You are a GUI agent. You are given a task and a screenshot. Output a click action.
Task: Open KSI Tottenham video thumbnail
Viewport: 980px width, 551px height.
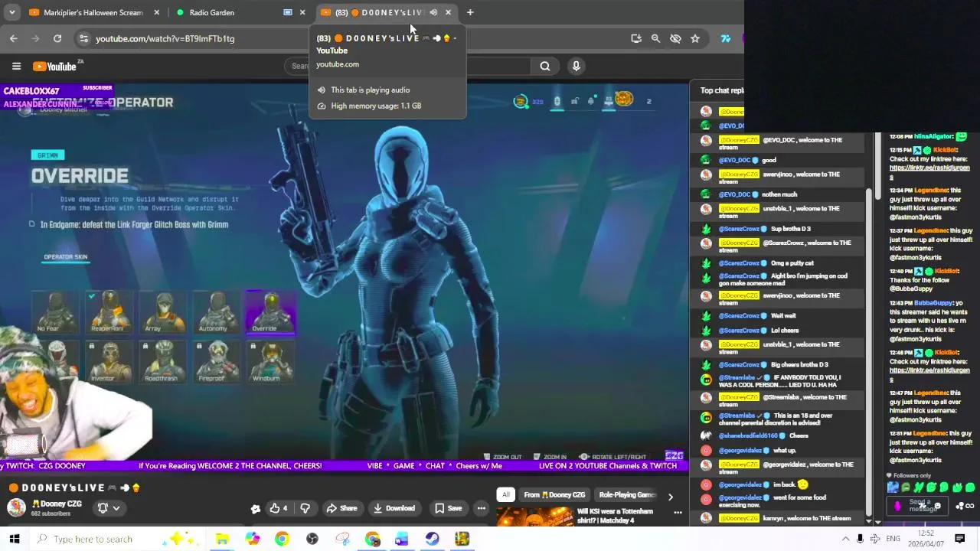click(534, 517)
